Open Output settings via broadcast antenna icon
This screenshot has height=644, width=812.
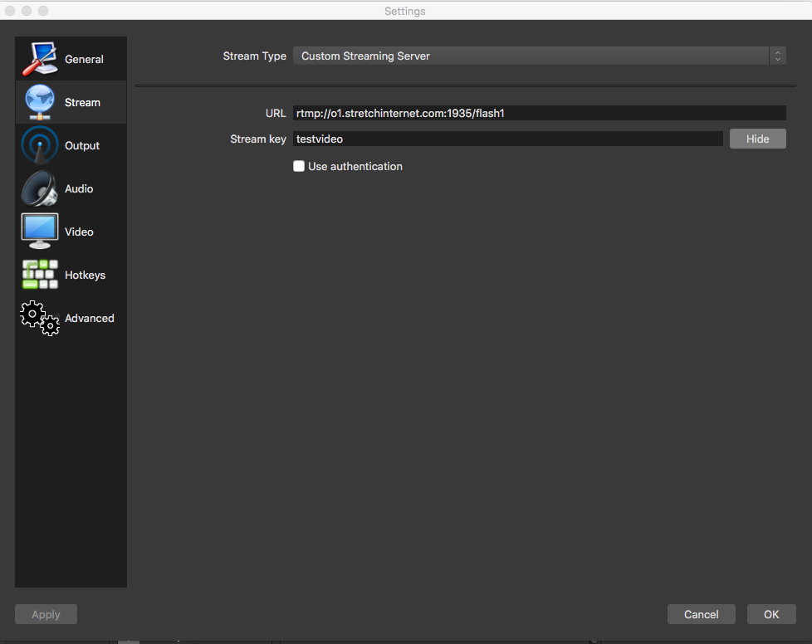39,145
